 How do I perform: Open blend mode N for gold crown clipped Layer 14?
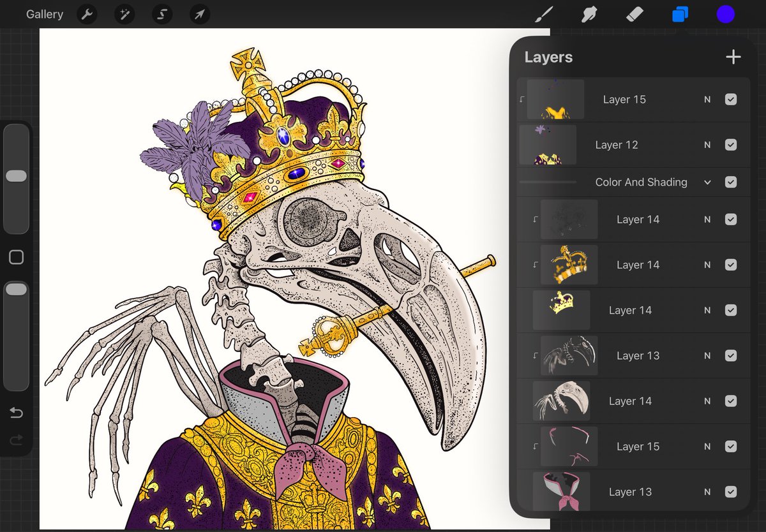pos(707,265)
